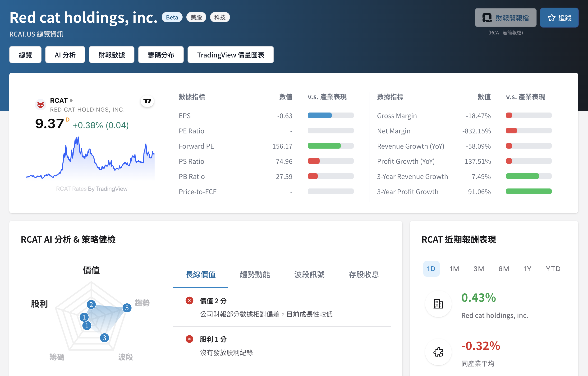Click the 財報簡報檔 document icon

(x=487, y=18)
